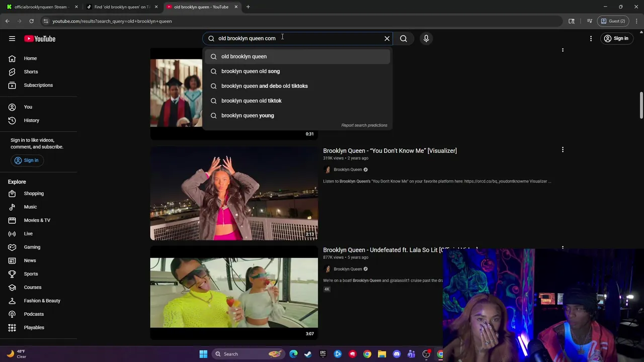The width and height of the screenshot is (644, 362).
Task: Open more options for 'You Don't Know Me' video
Action: (562, 150)
